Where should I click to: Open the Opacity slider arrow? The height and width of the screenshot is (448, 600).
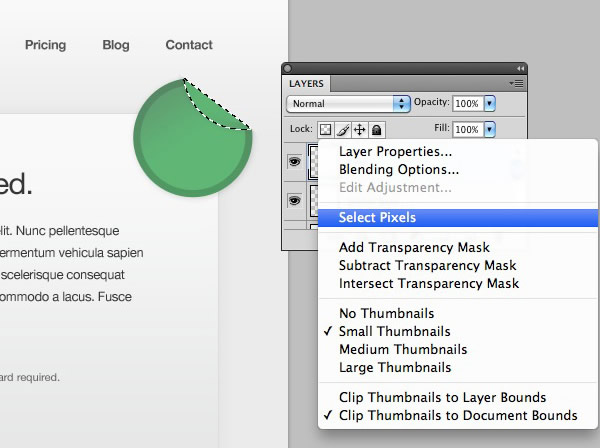pos(489,103)
